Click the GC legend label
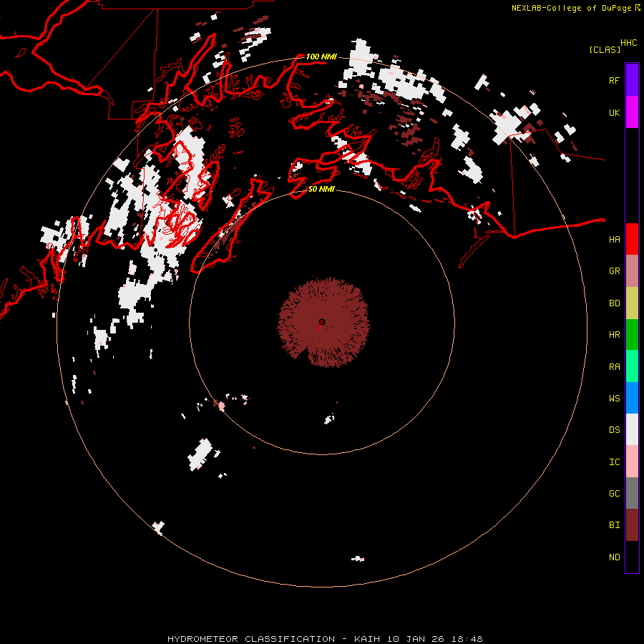The image size is (644, 644). [614, 494]
